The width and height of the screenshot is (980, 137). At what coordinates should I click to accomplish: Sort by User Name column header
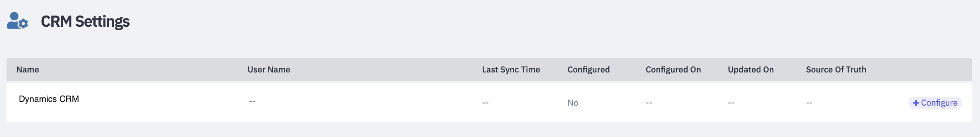269,70
